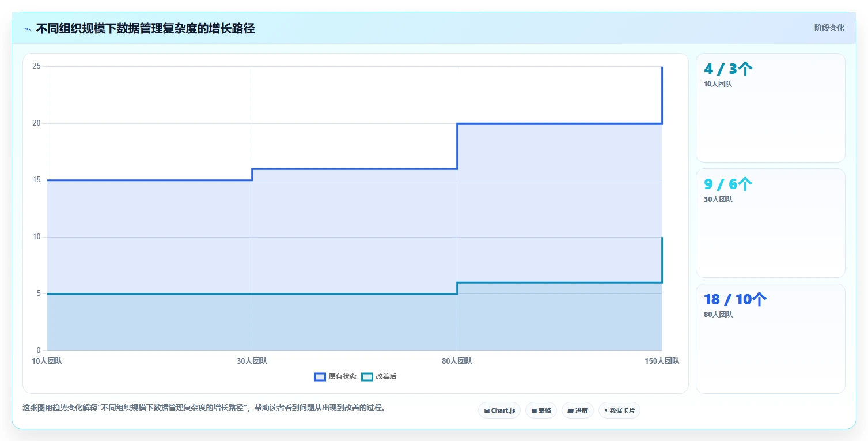Click the y-axis value 25

(x=37, y=66)
